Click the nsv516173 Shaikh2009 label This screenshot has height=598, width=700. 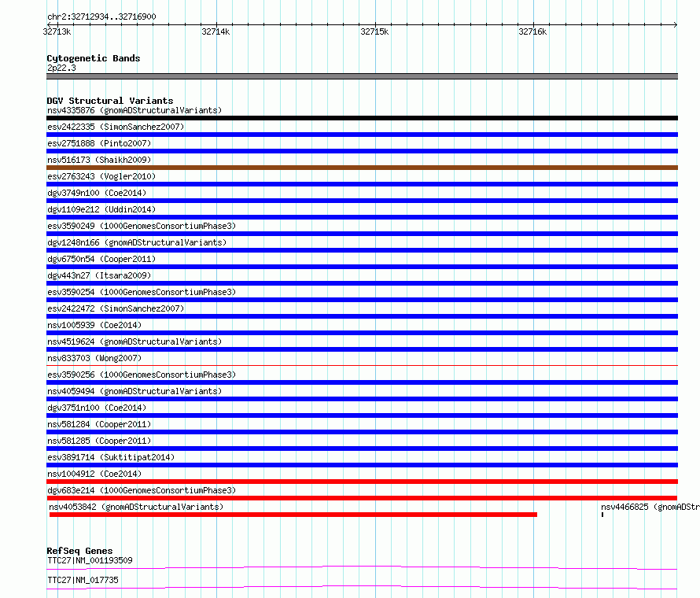pyautogui.click(x=99, y=160)
